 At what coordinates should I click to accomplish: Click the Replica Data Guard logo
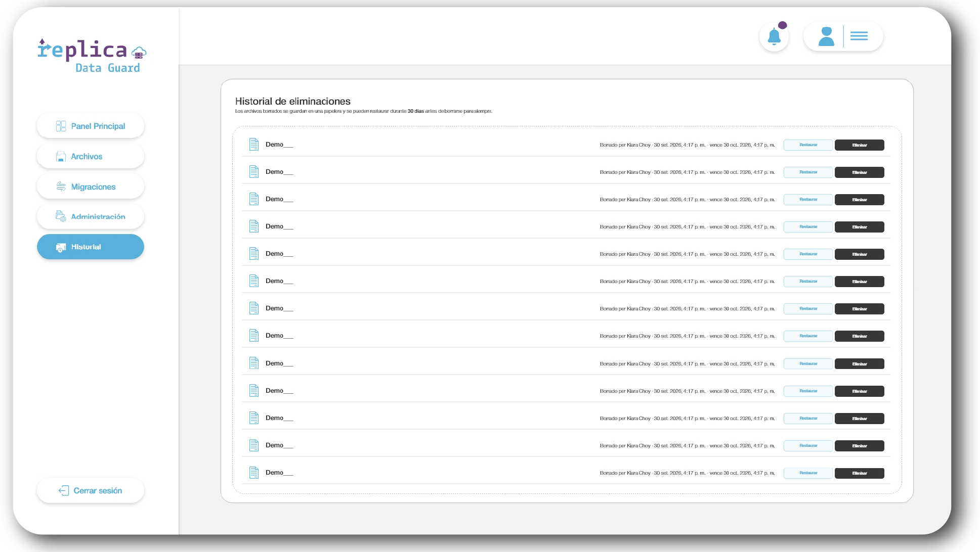click(92, 56)
